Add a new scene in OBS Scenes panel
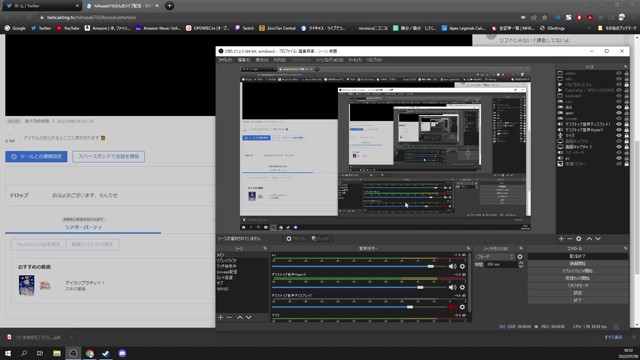The image size is (640, 360). point(220,317)
